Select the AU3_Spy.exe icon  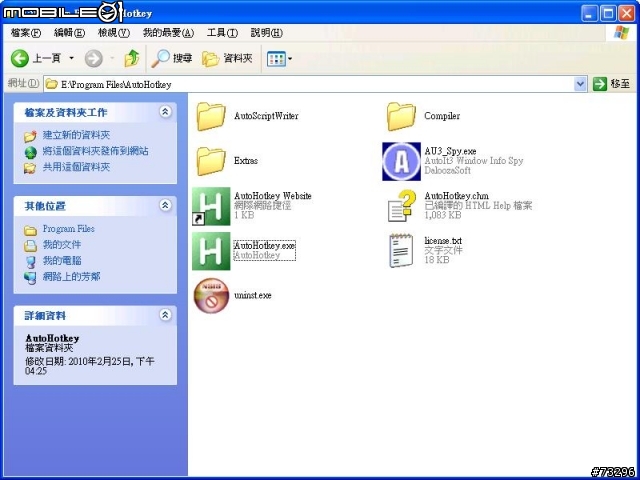[401, 161]
